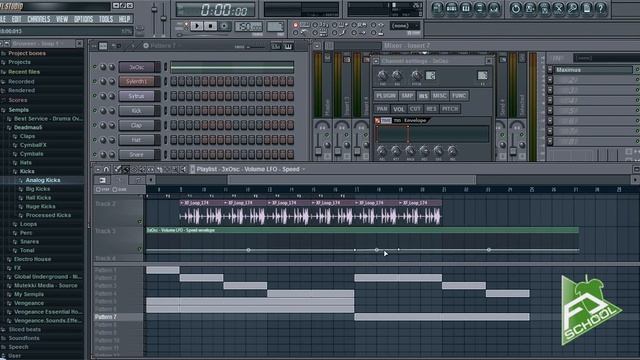Image resolution: width=640 pixels, height=360 pixels.
Task: Open the OPTIONS menu
Action: [83, 19]
